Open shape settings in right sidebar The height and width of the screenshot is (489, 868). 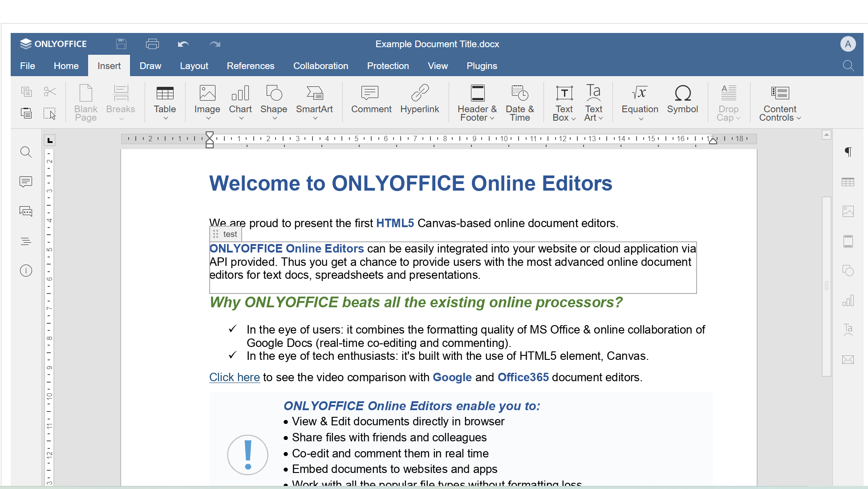pyautogui.click(x=848, y=271)
